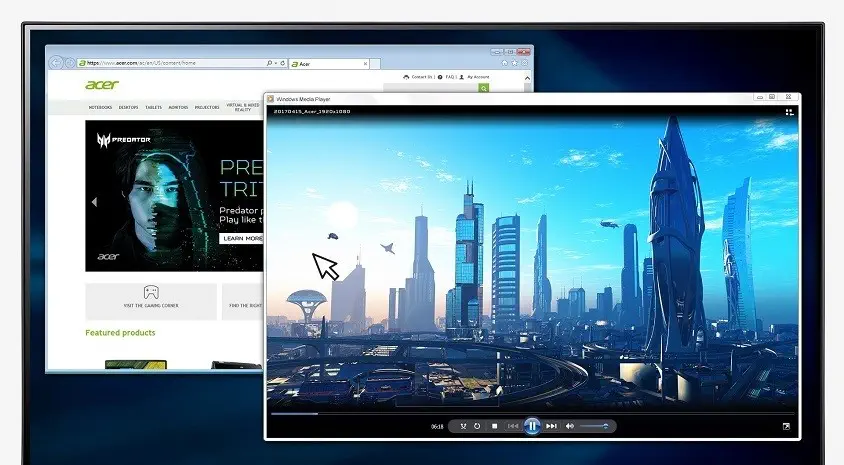Open the Desktops menu item
844x465 pixels.
pyautogui.click(x=129, y=107)
